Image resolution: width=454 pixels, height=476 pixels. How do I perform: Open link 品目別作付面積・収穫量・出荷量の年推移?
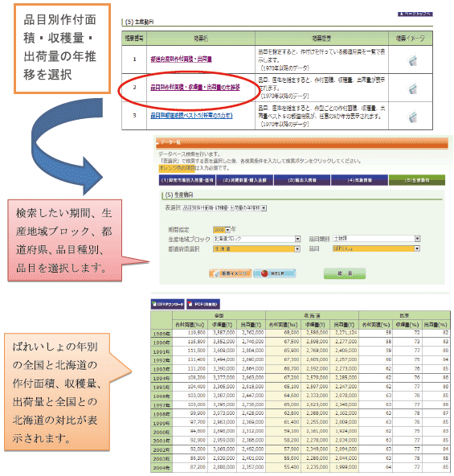(195, 88)
